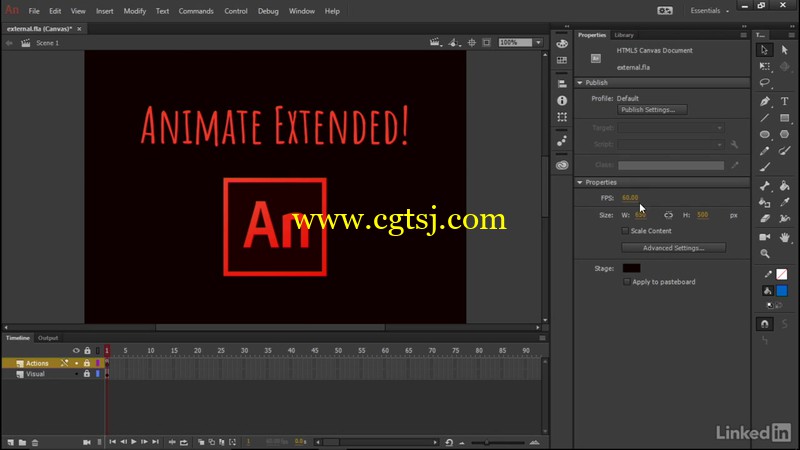Collapse the Publish section
This screenshot has width=800, height=450.
click(580, 83)
